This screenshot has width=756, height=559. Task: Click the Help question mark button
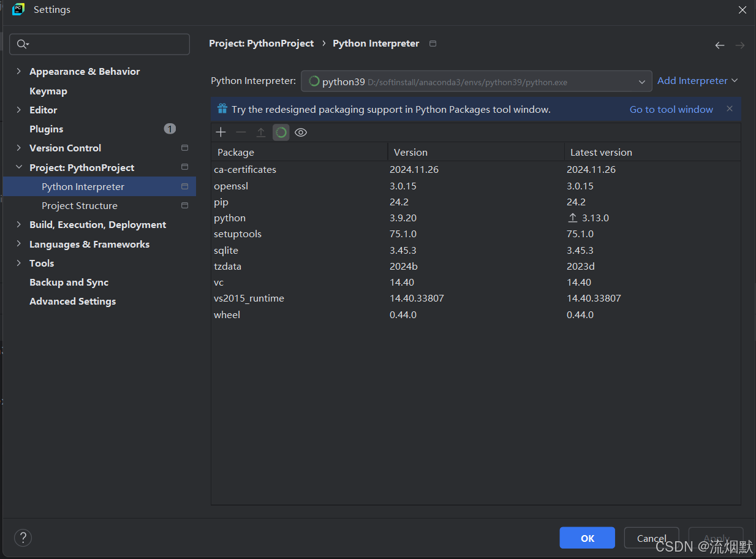point(23,538)
